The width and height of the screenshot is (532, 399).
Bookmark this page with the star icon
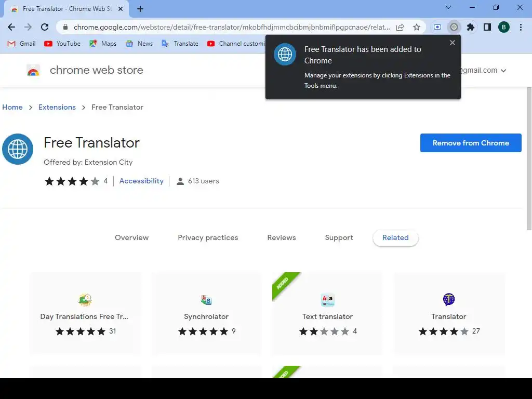pyautogui.click(x=417, y=27)
